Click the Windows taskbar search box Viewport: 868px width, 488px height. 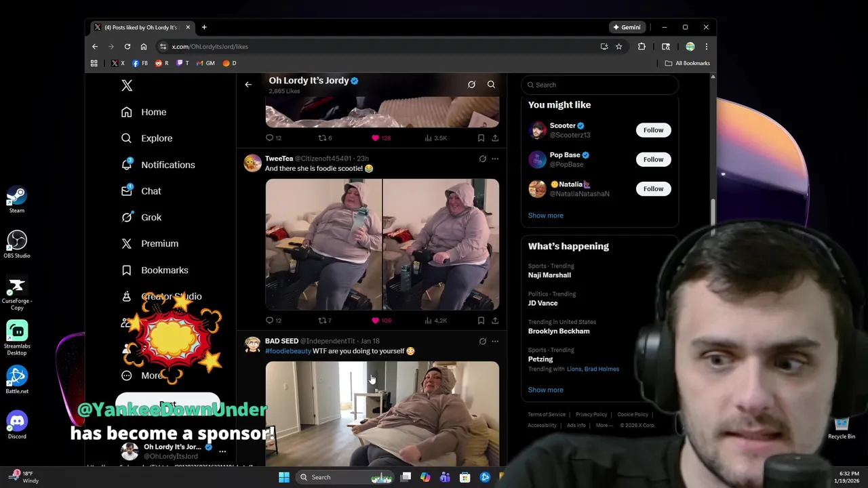pyautogui.click(x=346, y=477)
